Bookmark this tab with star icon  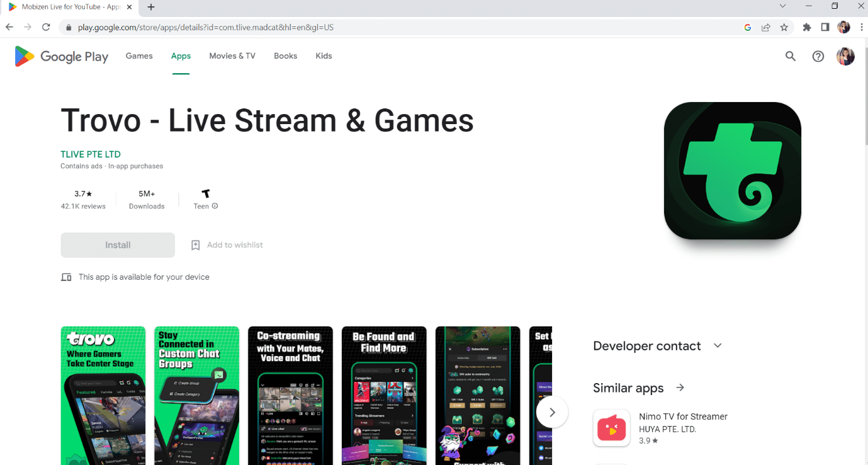[784, 27]
